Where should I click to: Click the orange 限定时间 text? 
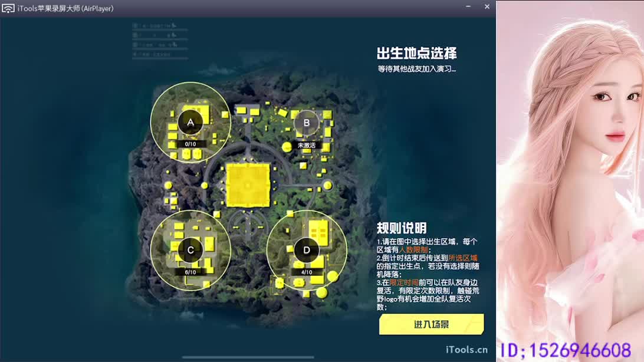[404, 282]
